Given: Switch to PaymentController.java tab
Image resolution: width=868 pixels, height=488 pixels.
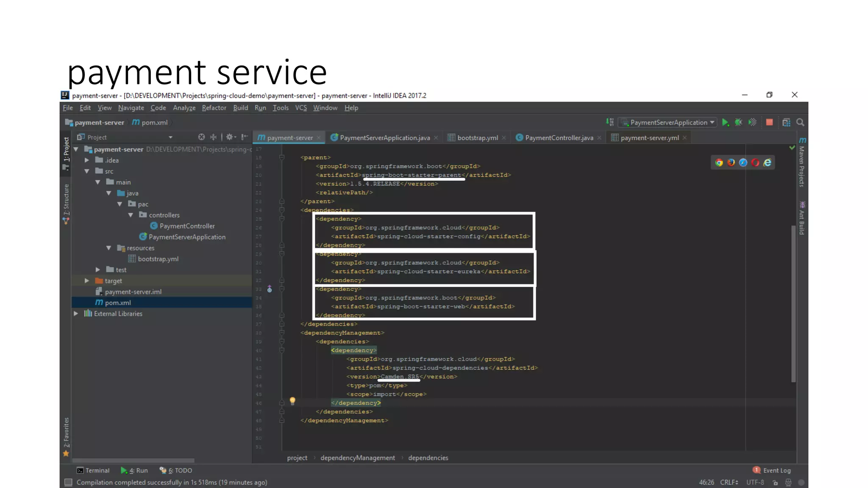Looking at the screenshot, I should (x=559, y=138).
